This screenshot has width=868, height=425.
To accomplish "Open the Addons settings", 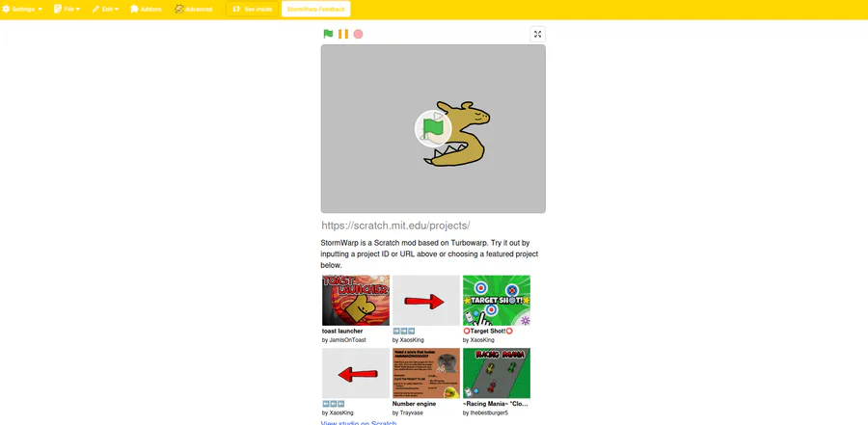I will pyautogui.click(x=147, y=9).
